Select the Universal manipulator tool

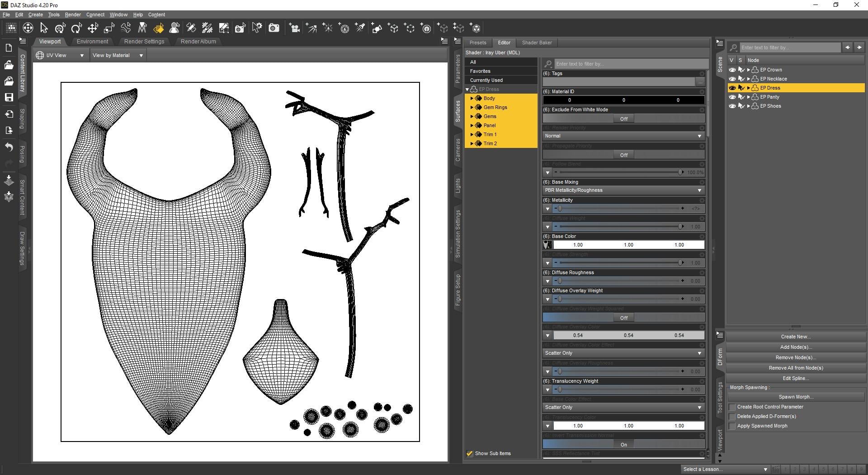tap(60, 28)
